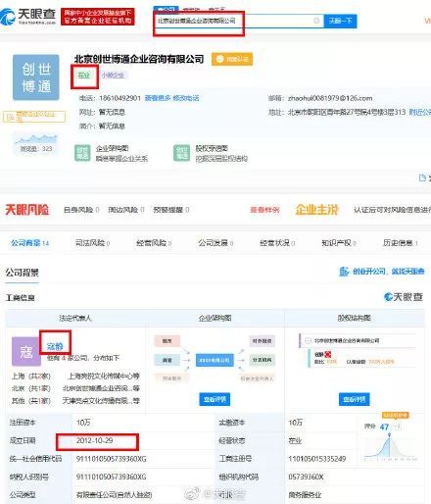This screenshot has height=504, width=431.
Task: Open legal representative 寇静's profile link
Action: pos(55,346)
